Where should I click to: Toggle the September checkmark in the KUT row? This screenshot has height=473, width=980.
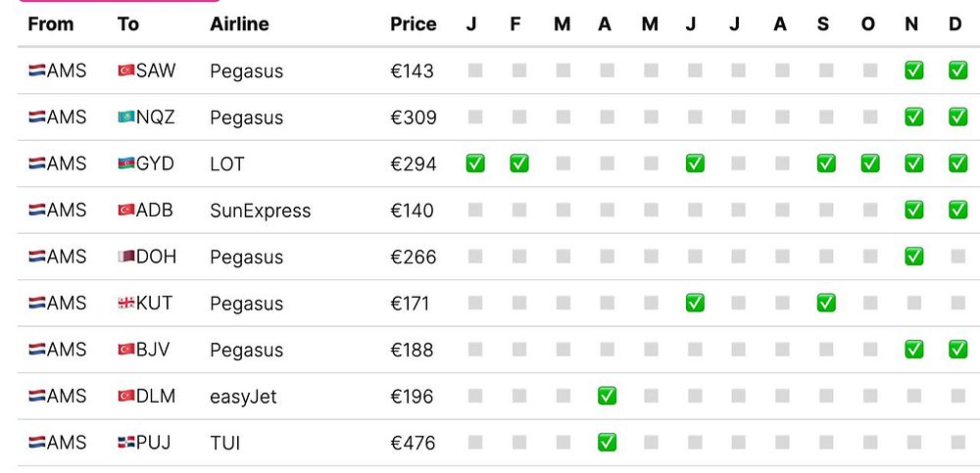coord(826,304)
